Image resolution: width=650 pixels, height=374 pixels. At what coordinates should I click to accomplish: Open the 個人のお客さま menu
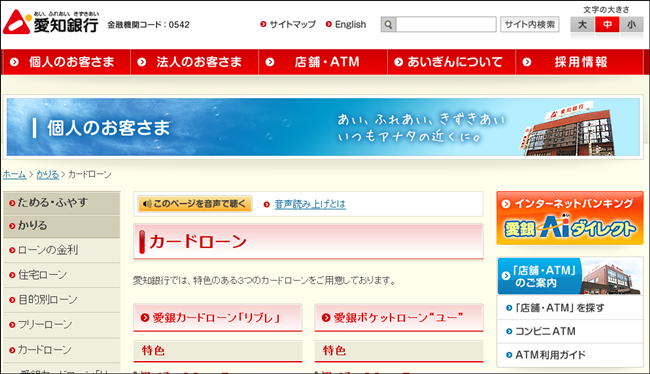pyautogui.click(x=66, y=62)
